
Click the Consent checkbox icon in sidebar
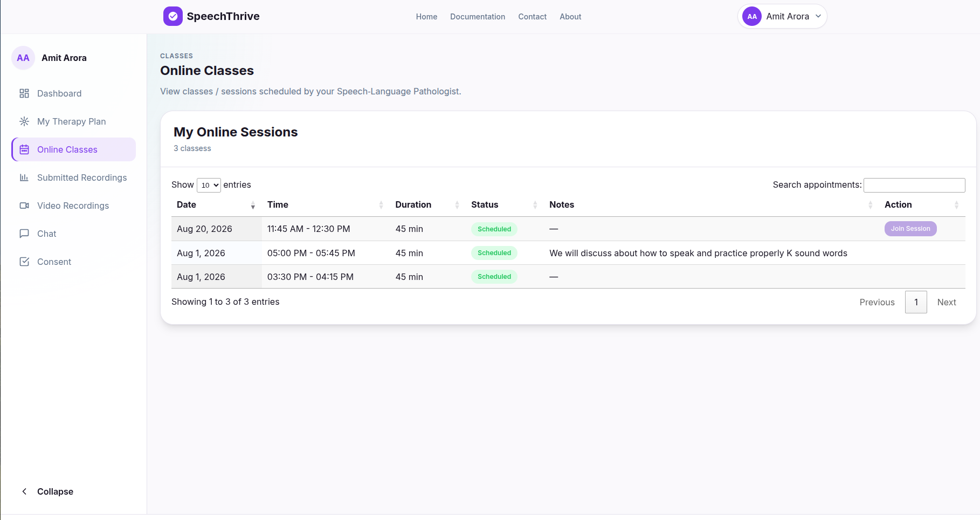(x=24, y=262)
